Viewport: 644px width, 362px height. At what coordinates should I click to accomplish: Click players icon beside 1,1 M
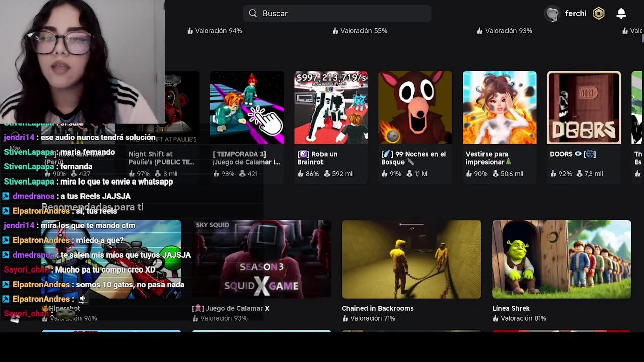[x=409, y=174]
